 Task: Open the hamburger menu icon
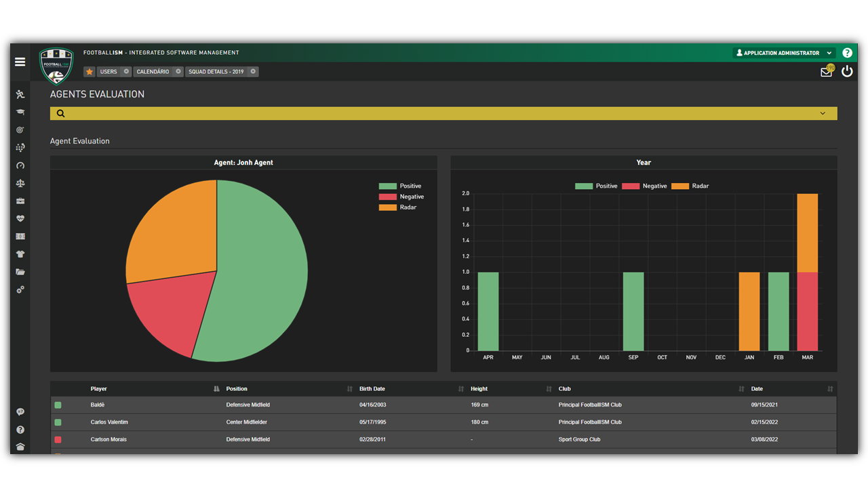point(20,62)
